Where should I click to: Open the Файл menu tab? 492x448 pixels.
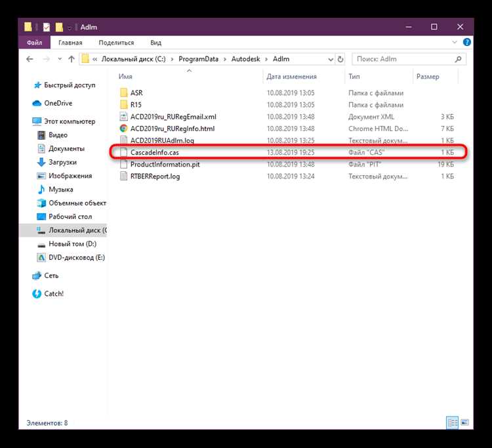click(x=35, y=43)
